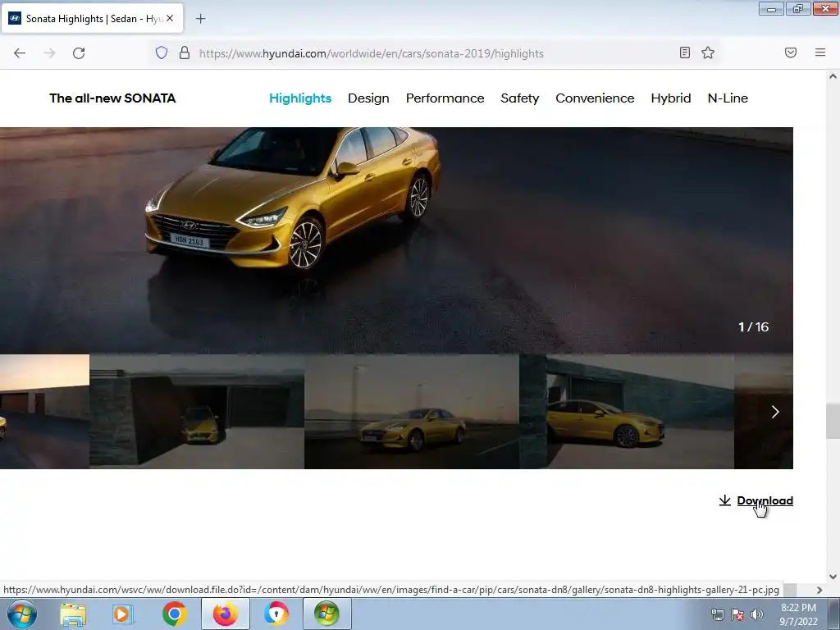Close the Sonata Highlights tab
The height and width of the screenshot is (630, 840).
point(170,18)
